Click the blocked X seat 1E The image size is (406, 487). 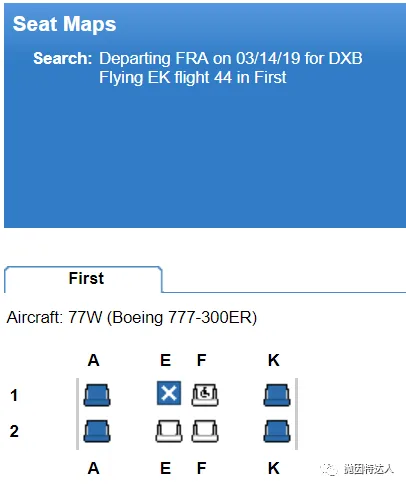[x=169, y=393]
